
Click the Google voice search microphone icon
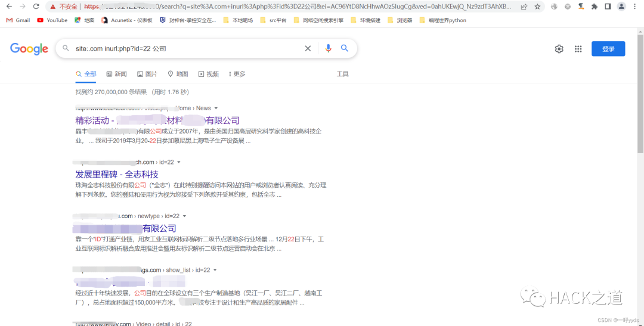[328, 48]
